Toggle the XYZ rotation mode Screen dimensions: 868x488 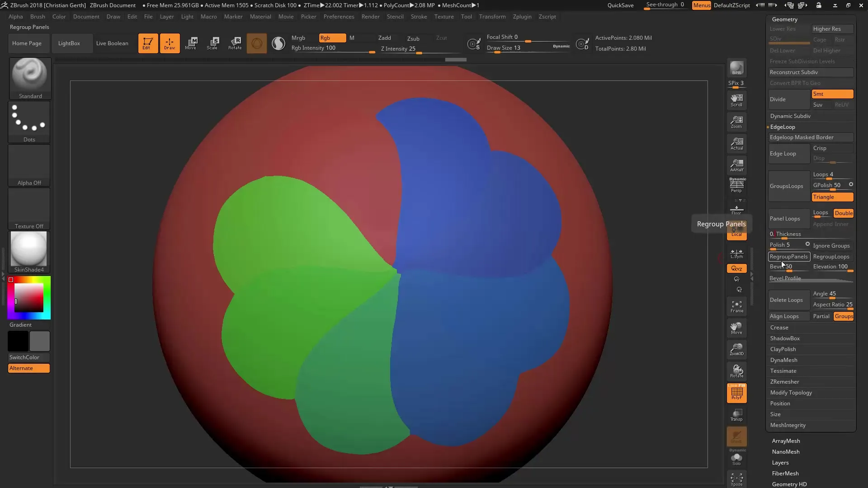(736, 268)
